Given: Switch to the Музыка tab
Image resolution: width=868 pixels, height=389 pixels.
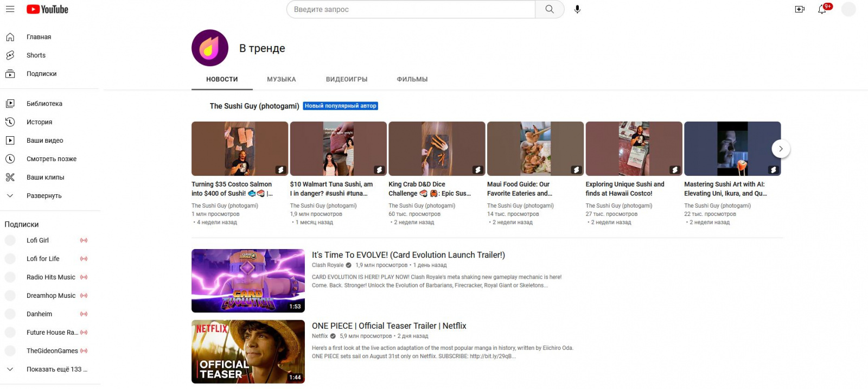Looking at the screenshot, I should pos(282,79).
